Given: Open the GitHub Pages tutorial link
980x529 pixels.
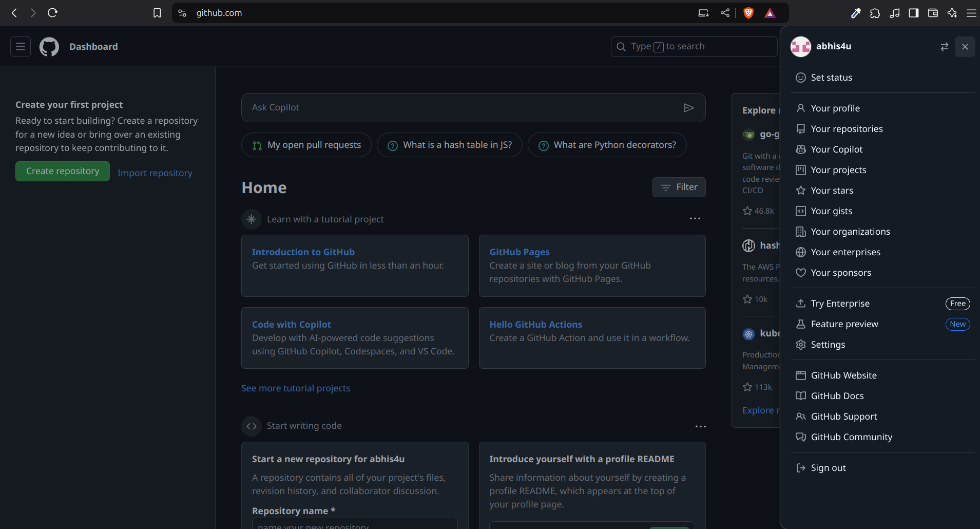Looking at the screenshot, I should (520, 252).
